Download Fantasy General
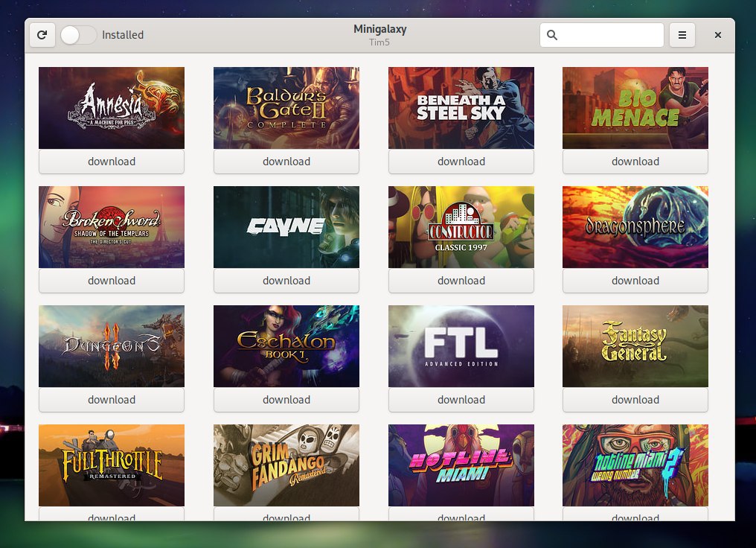The width and height of the screenshot is (756, 548). [x=635, y=400]
